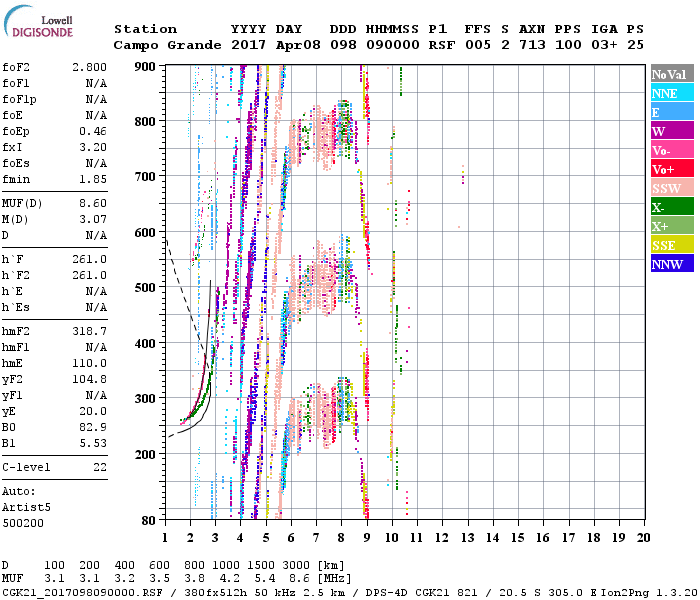Click the foF2 value 2.800
Screen dimensions: 700x600
point(89,66)
